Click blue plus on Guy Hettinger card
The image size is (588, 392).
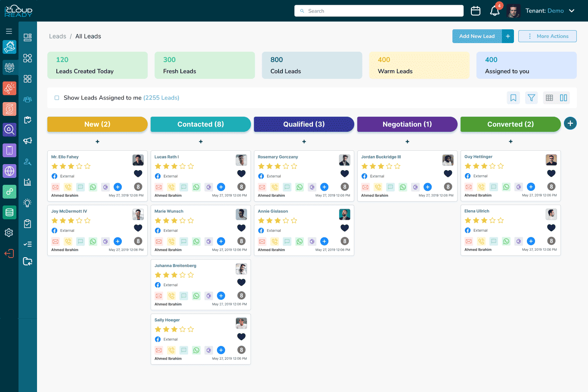[531, 187]
